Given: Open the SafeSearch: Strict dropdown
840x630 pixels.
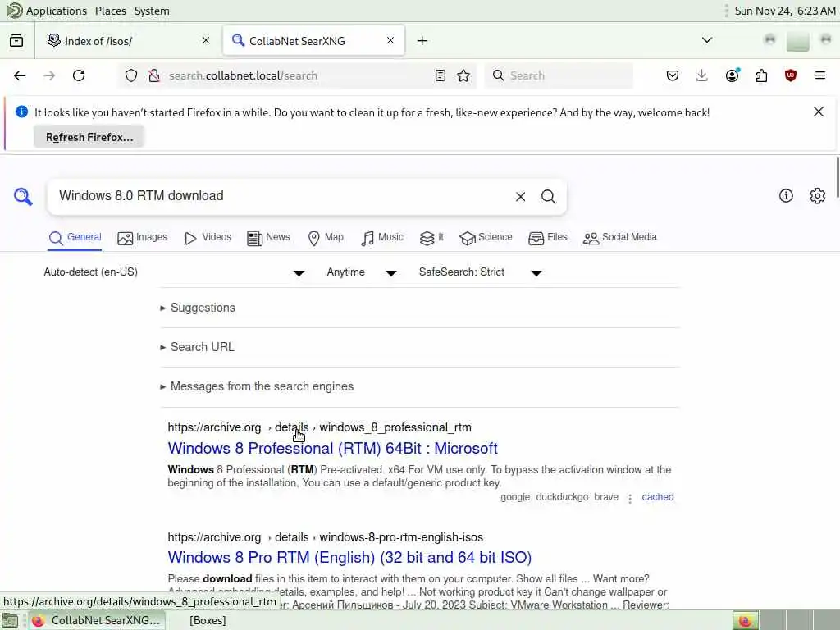Looking at the screenshot, I should pyautogui.click(x=481, y=272).
